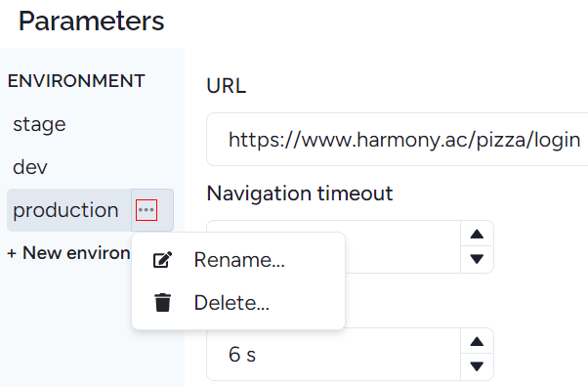Screen dimensions: 588x387
Task: Choose Rename... from the context menu
Action: pos(238,259)
